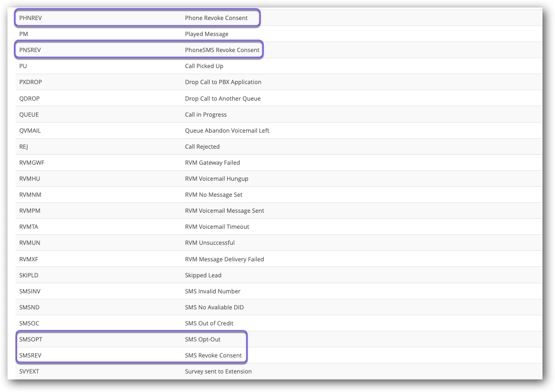
Task: Select the QUEUE status code
Action: [29, 114]
